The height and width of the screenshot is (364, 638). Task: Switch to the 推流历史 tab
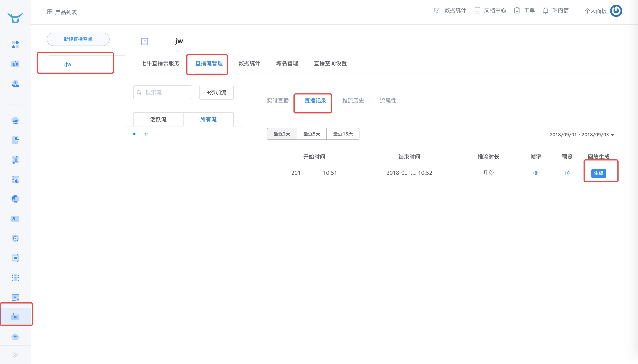(x=353, y=101)
